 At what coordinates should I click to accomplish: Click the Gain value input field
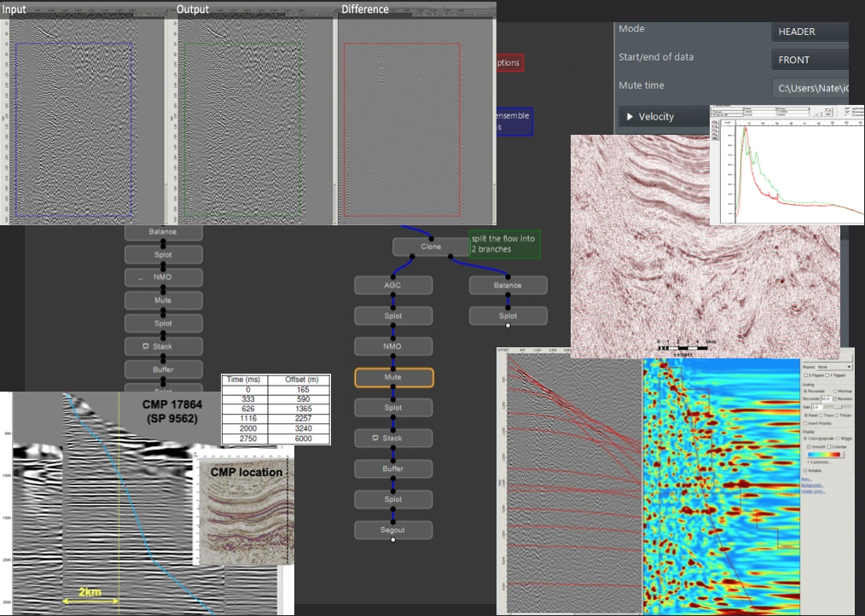[x=817, y=407]
